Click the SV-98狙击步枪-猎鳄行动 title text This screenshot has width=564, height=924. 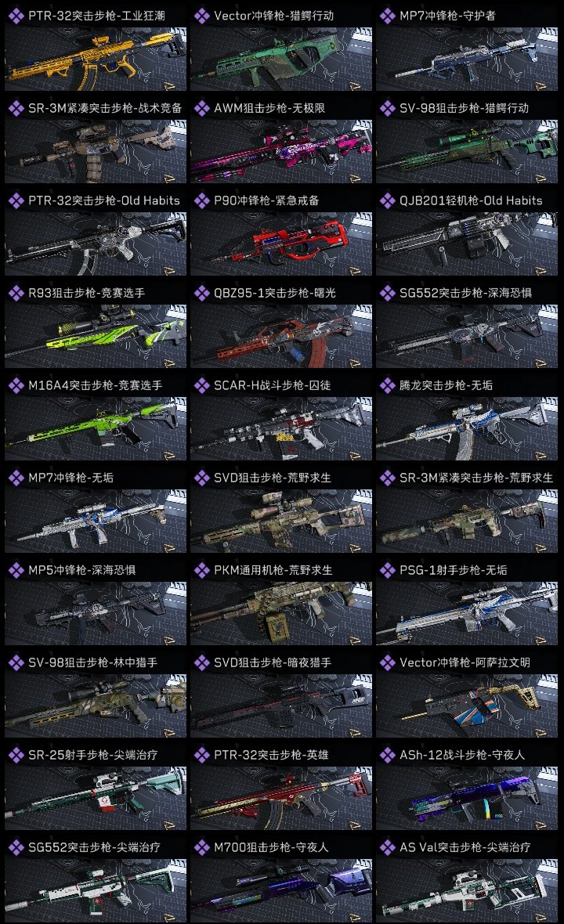click(464, 108)
